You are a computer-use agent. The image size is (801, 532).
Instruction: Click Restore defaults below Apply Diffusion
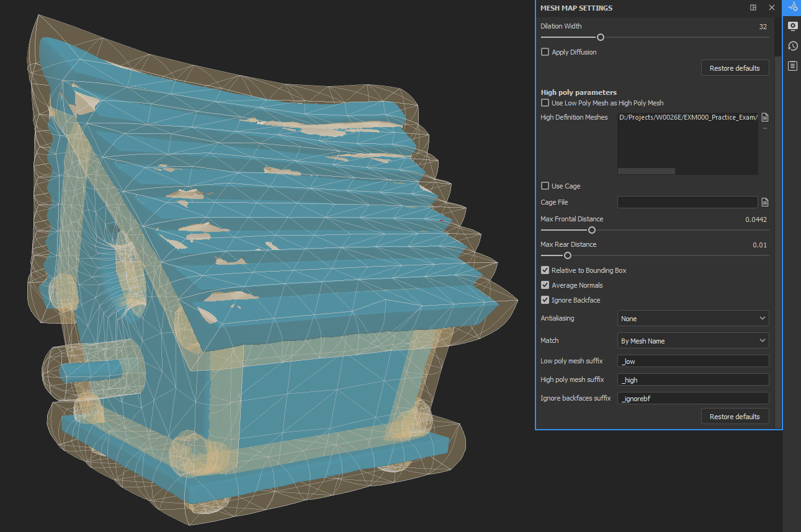coord(735,68)
